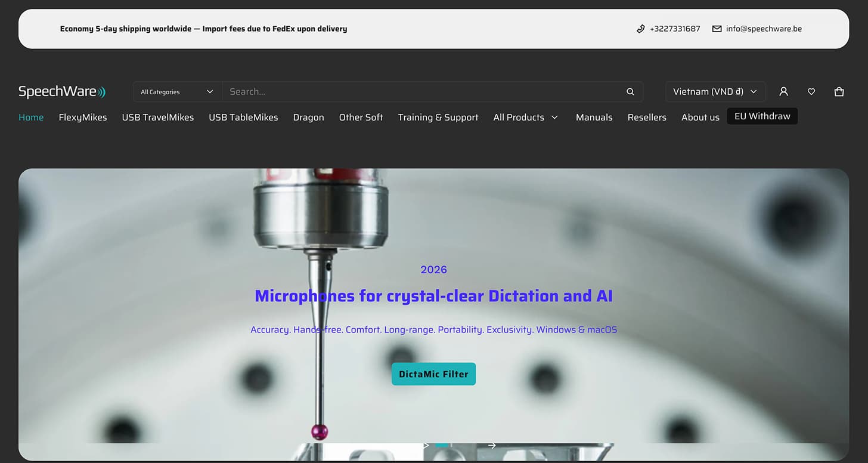The height and width of the screenshot is (463, 868).
Task: Visit the Resellers page
Action: (x=647, y=118)
